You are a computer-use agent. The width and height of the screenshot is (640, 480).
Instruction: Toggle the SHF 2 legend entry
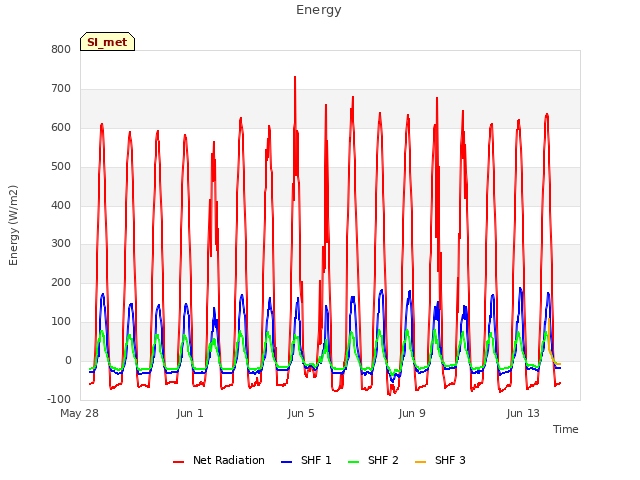(x=373, y=460)
